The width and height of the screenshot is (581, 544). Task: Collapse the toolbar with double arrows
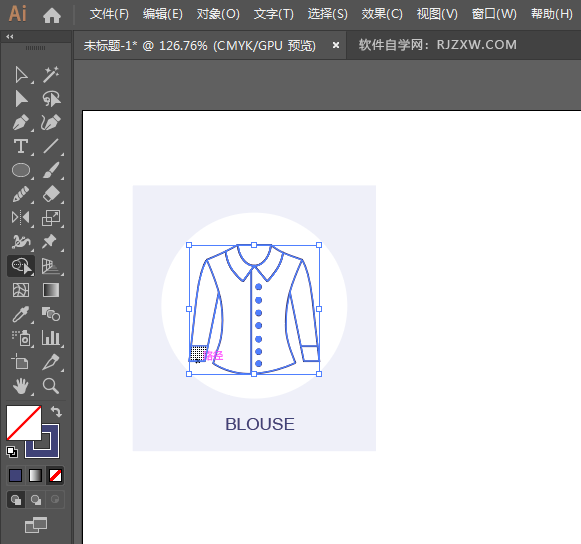[x=10, y=36]
